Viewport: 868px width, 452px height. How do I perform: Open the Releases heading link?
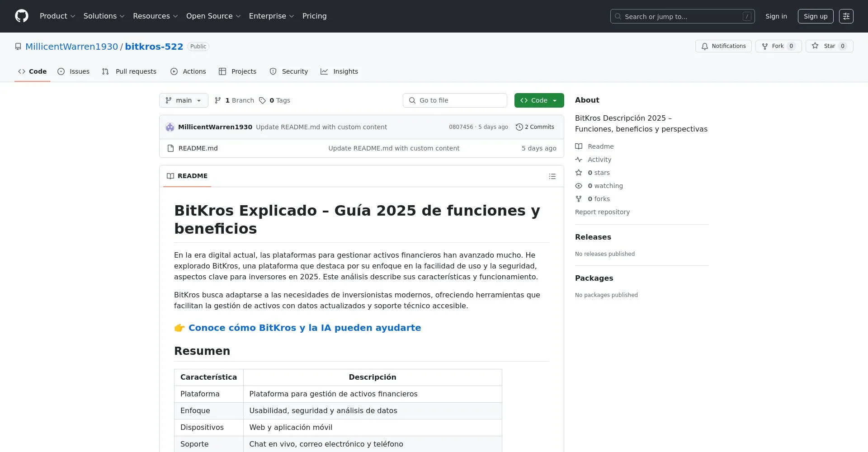tap(593, 237)
